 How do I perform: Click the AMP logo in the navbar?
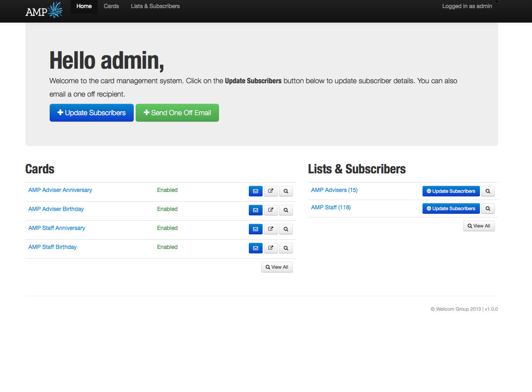[x=44, y=11]
